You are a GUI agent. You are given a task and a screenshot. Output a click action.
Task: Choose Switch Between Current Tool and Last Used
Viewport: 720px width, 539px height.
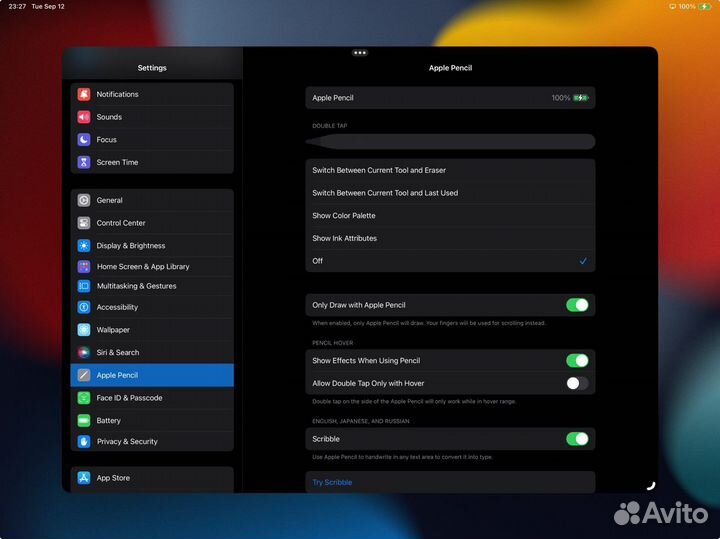pyautogui.click(x=450, y=193)
